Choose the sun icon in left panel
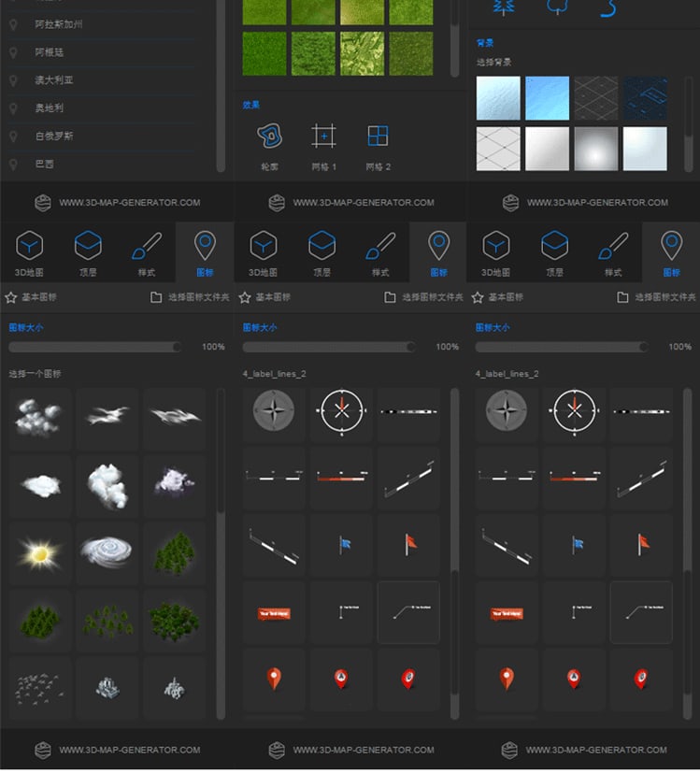This screenshot has height=773, width=700. pyautogui.click(x=39, y=553)
